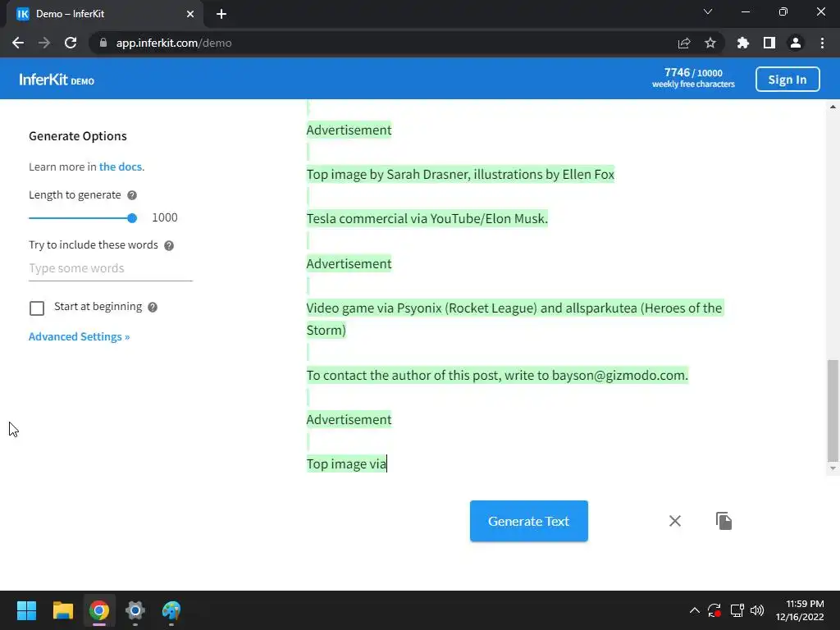840x630 pixels.
Task: Open the tab search chevron
Action: pos(708,11)
